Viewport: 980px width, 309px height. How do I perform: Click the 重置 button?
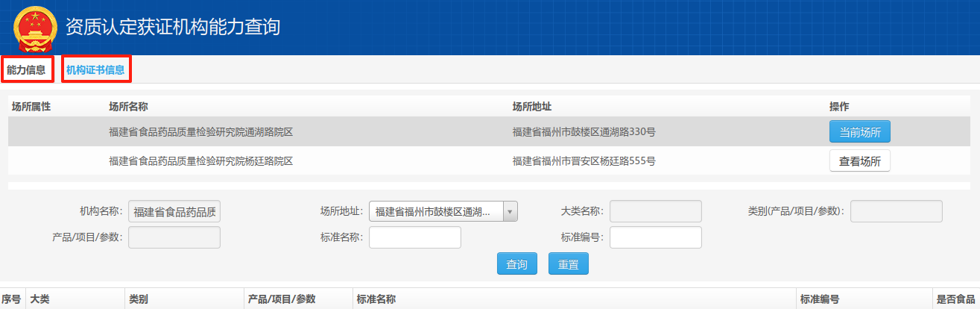pyautogui.click(x=569, y=264)
